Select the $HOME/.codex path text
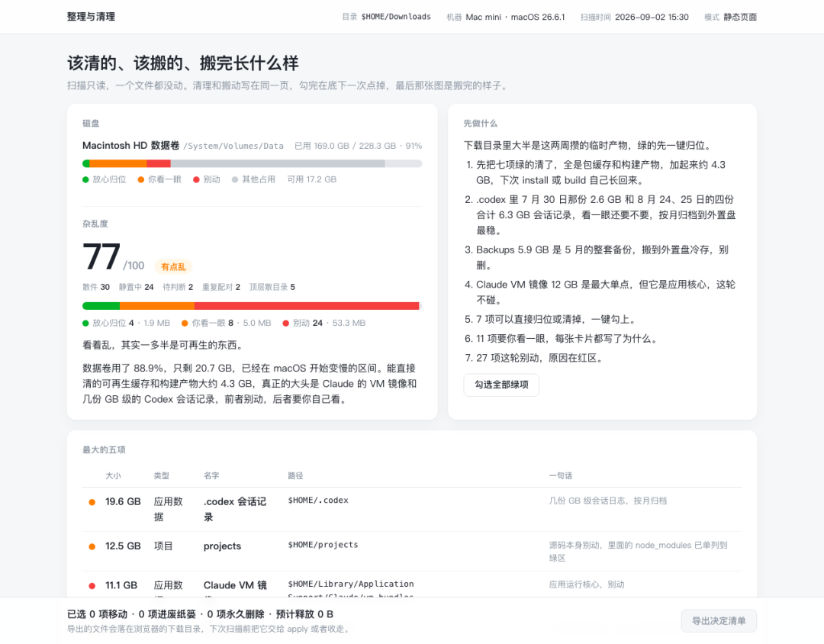 tap(318, 501)
